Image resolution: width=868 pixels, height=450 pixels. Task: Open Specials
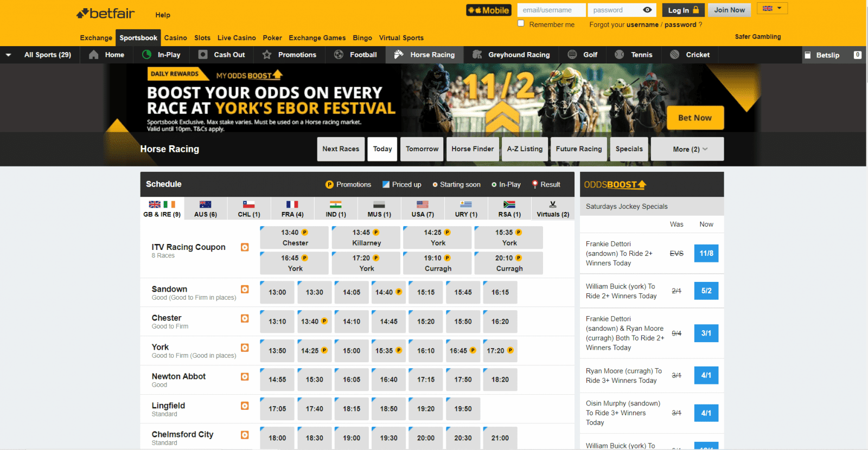629,149
